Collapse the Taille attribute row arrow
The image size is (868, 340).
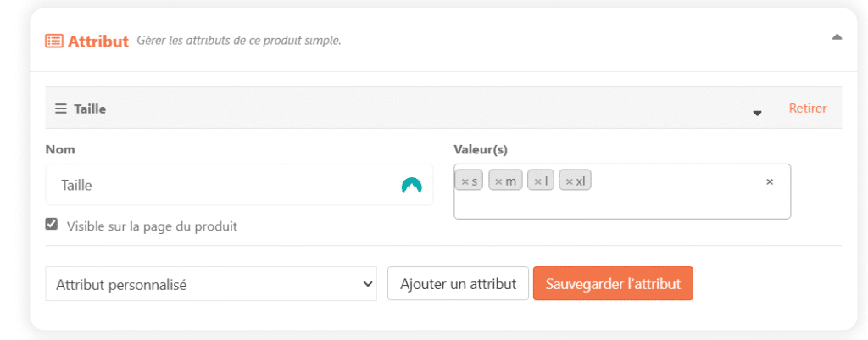point(757,113)
